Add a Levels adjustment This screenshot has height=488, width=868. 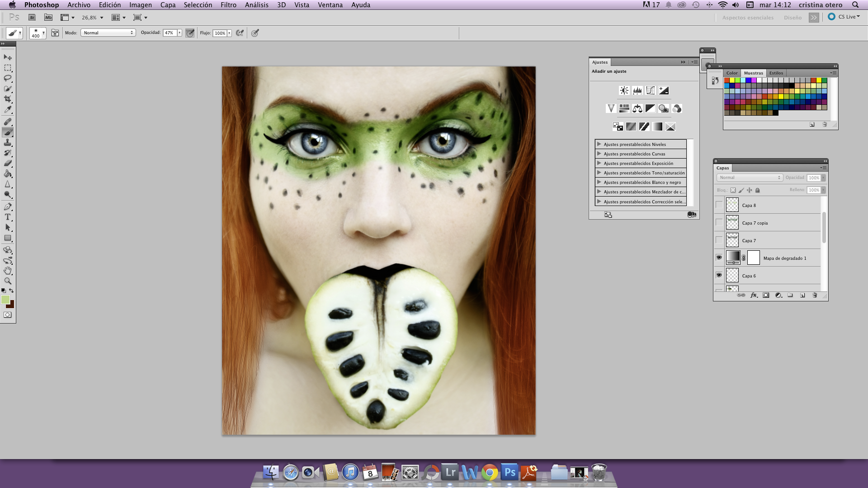point(637,90)
